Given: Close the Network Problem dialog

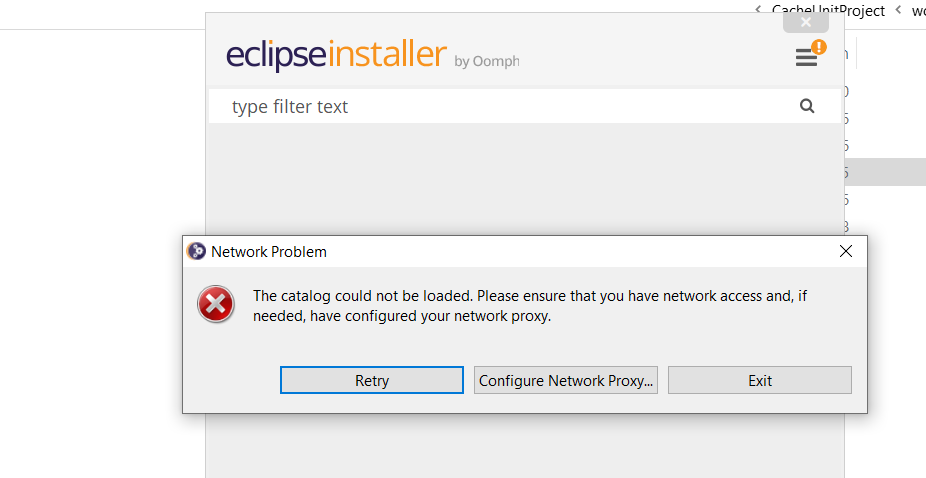Looking at the screenshot, I should pyautogui.click(x=845, y=252).
